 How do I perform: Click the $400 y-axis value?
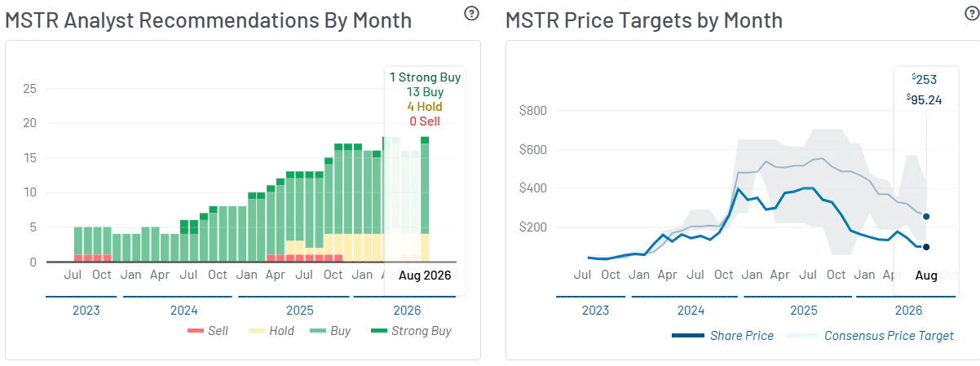point(533,188)
